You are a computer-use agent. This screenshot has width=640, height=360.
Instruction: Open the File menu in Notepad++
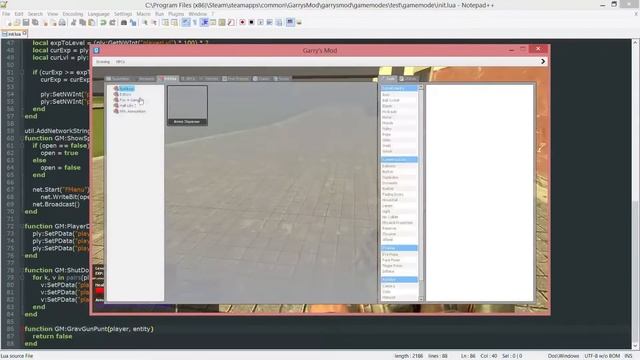pyautogui.click(x=6, y=14)
